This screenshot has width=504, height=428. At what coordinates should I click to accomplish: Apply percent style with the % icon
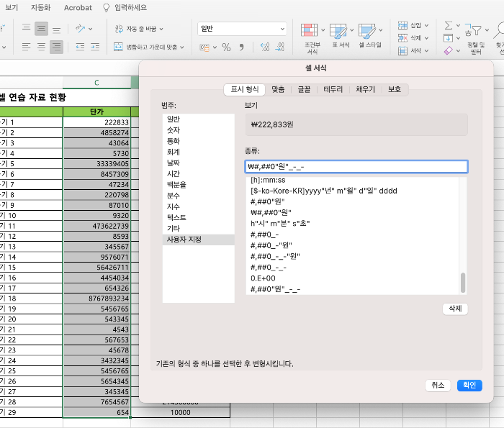pos(226,47)
